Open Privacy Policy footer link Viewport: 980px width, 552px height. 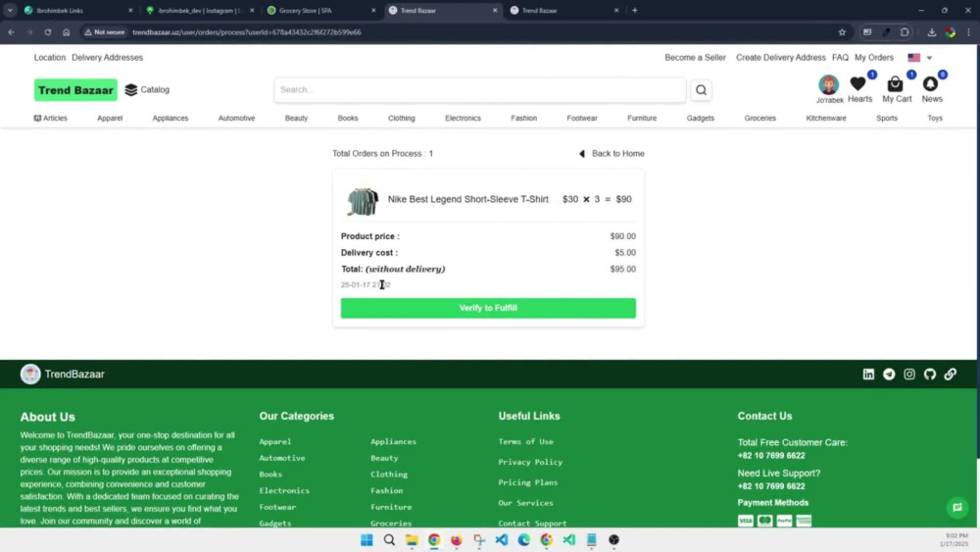coord(530,462)
